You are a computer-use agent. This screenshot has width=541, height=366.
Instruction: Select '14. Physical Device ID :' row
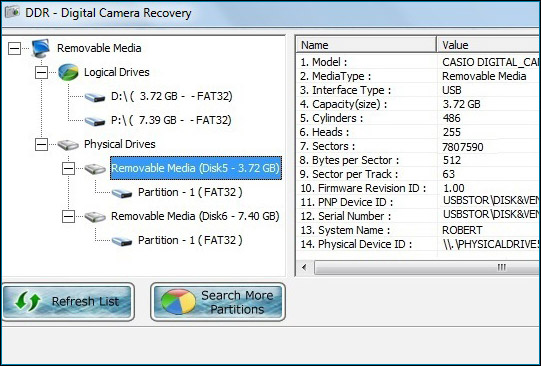(419, 244)
